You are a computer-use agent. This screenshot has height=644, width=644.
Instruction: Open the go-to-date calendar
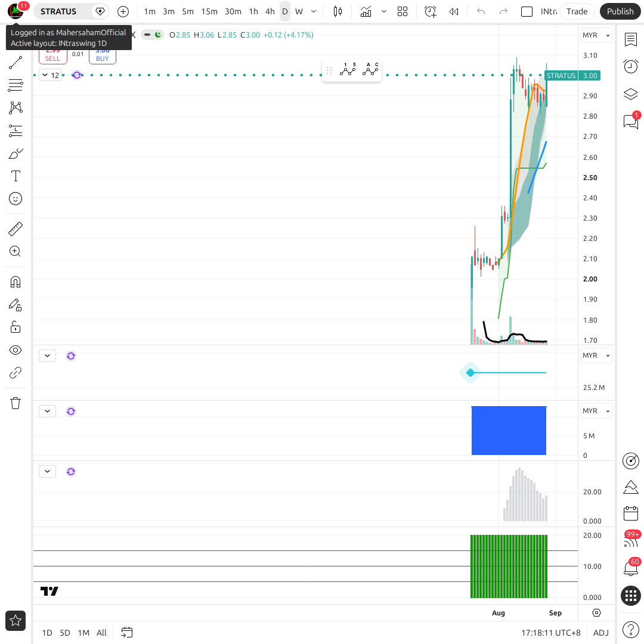pyautogui.click(x=127, y=633)
